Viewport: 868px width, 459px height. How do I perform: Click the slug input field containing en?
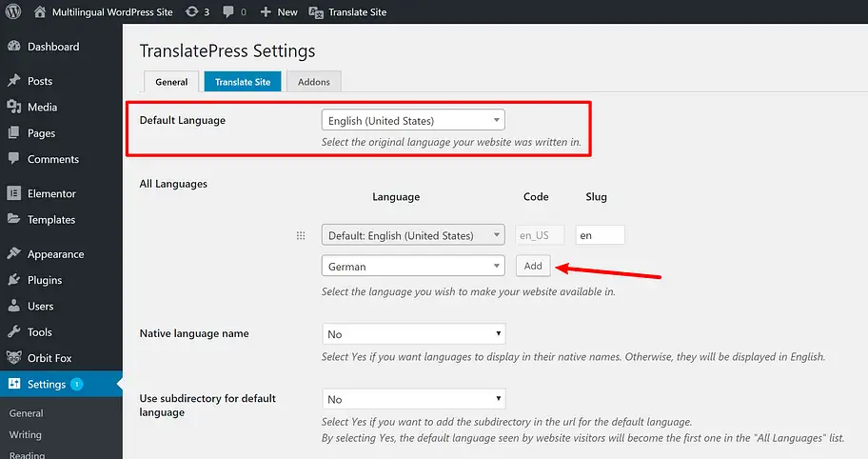coord(600,235)
